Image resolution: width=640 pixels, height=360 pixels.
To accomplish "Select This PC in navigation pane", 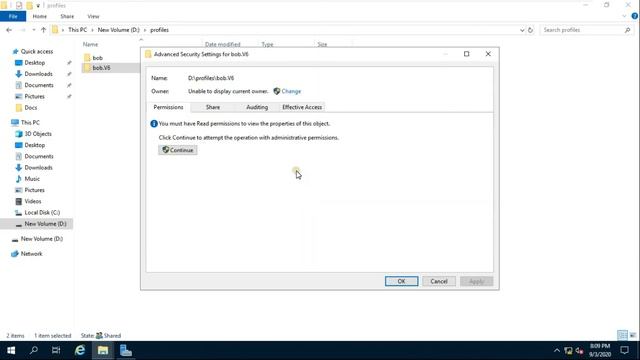I will coord(30,122).
